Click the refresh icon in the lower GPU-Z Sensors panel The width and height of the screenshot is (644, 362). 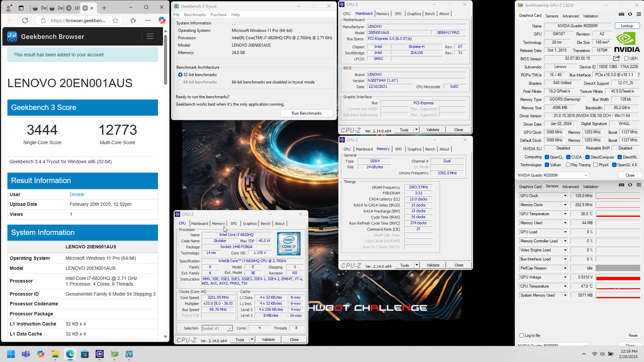click(630, 185)
